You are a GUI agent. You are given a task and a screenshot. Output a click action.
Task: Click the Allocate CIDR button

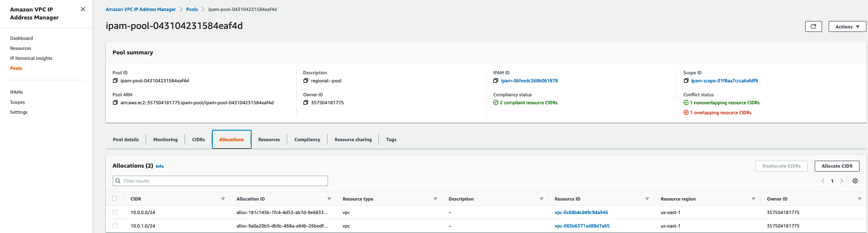coord(837,166)
